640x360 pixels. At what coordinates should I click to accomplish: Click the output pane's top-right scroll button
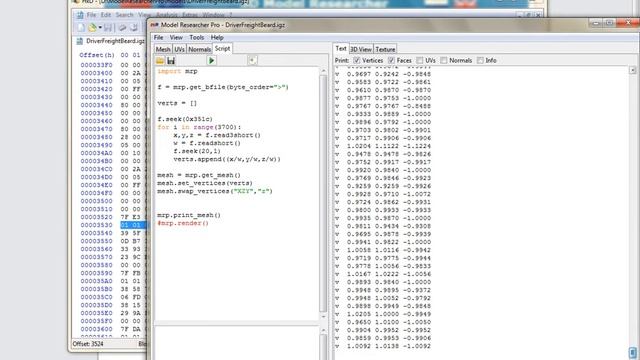(632, 70)
